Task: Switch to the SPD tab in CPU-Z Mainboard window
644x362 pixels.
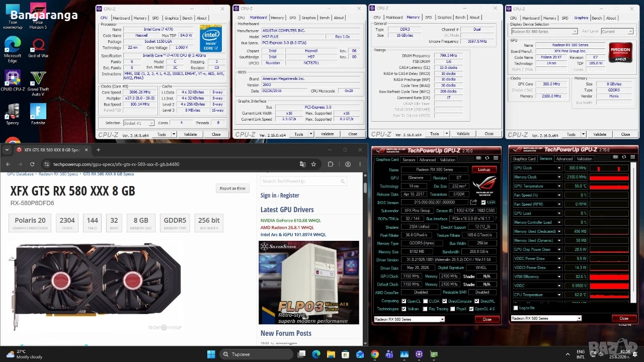Action: point(293,18)
